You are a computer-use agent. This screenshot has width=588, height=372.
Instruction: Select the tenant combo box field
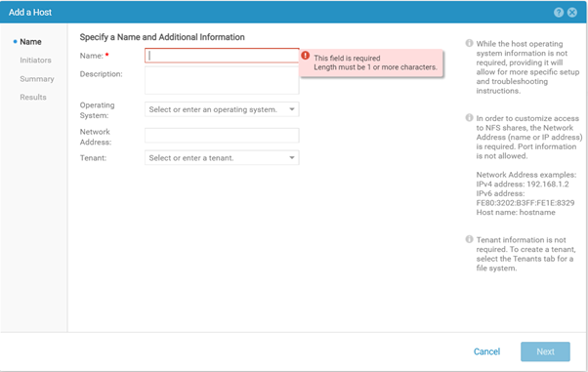(x=222, y=157)
